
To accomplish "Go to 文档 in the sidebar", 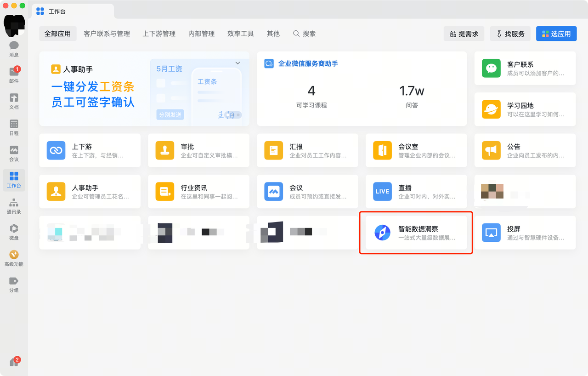I will (14, 101).
